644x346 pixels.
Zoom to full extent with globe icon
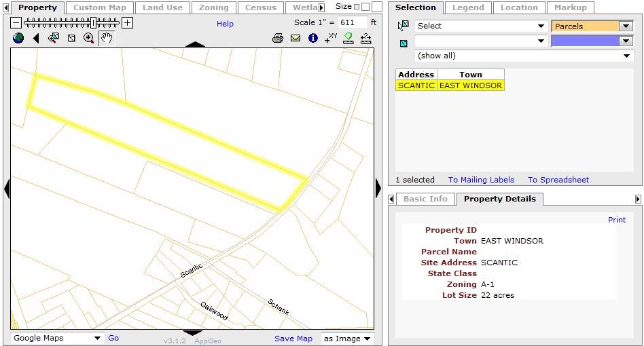tap(18, 38)
